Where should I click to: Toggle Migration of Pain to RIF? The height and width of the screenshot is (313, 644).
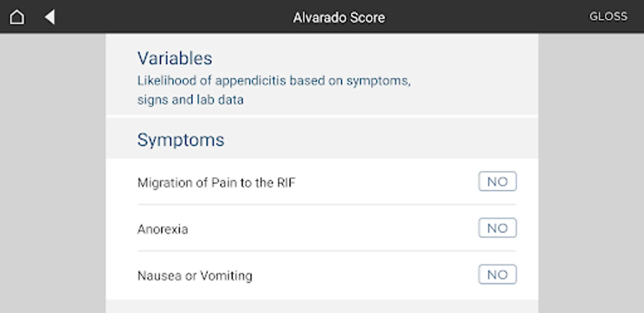(x=497, y=182)
